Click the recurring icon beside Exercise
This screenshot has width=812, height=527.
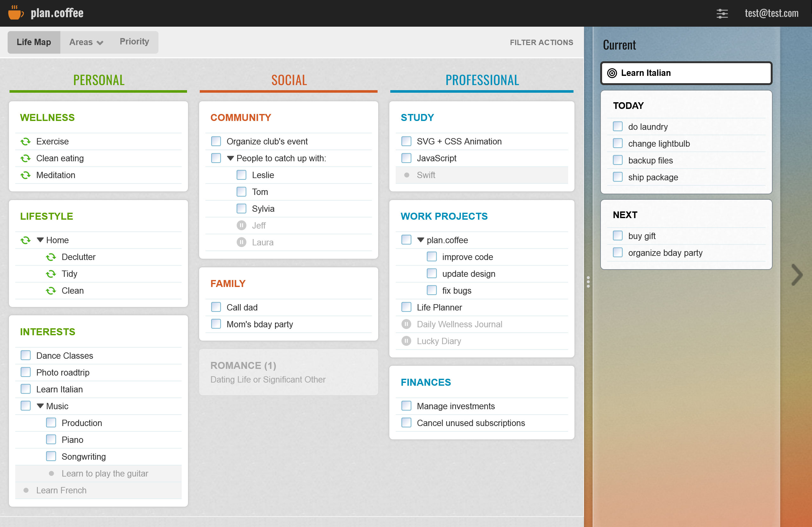(26, 142)
